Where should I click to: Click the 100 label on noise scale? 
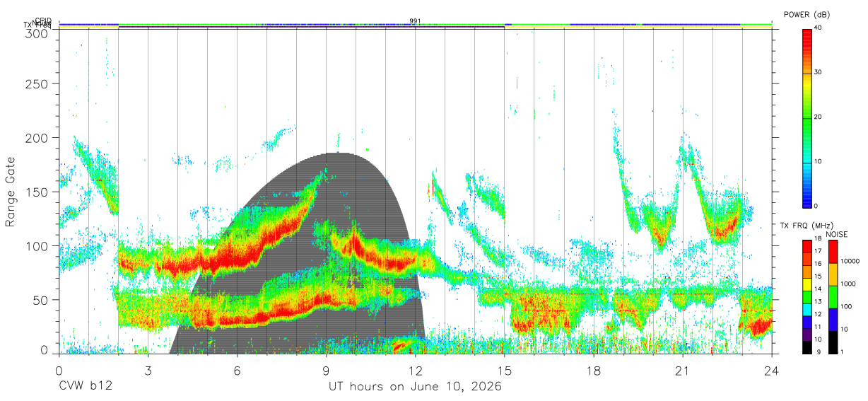point(846,307)
